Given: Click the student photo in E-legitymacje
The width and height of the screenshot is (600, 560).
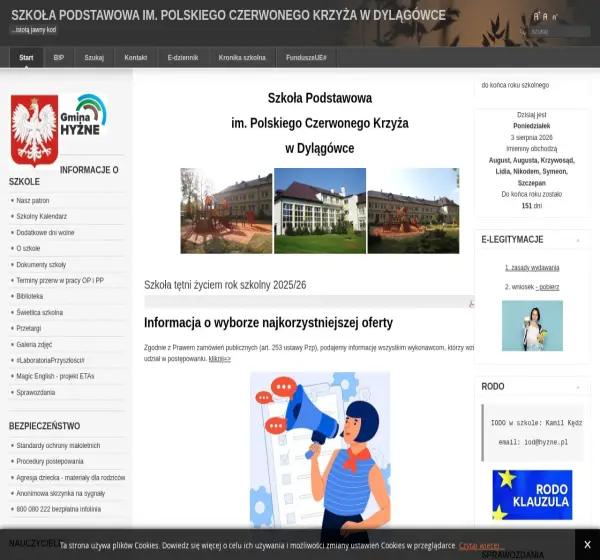Looking at the screenshot, I should pos(532,326).
